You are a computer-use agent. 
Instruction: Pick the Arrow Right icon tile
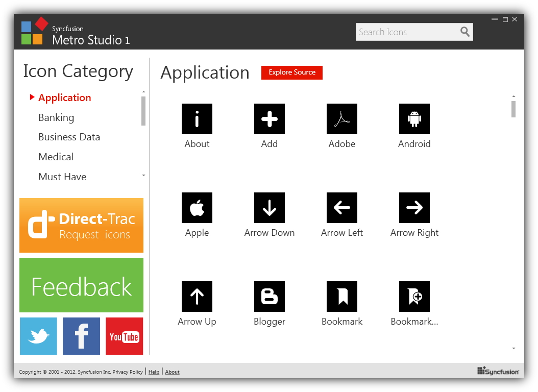point(414,208)
